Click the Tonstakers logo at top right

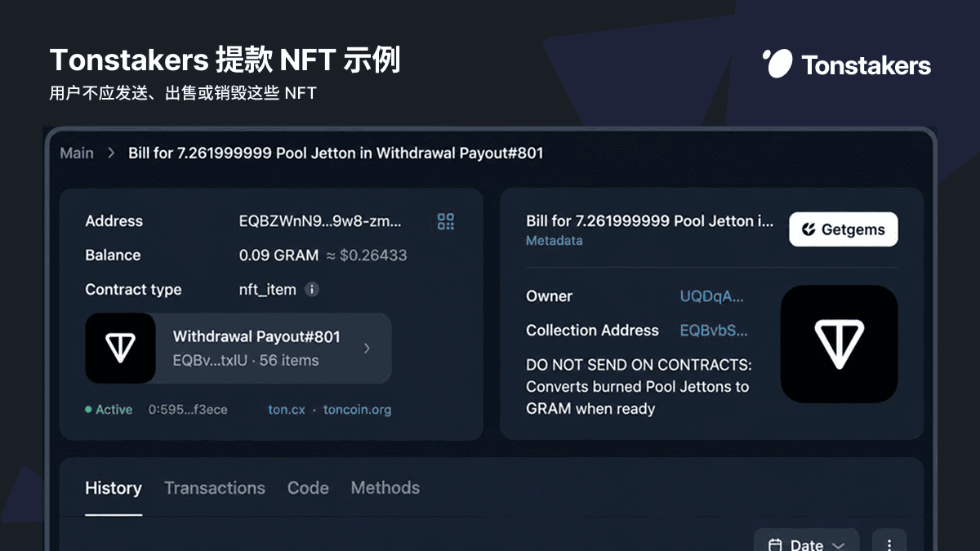(846, 64)
